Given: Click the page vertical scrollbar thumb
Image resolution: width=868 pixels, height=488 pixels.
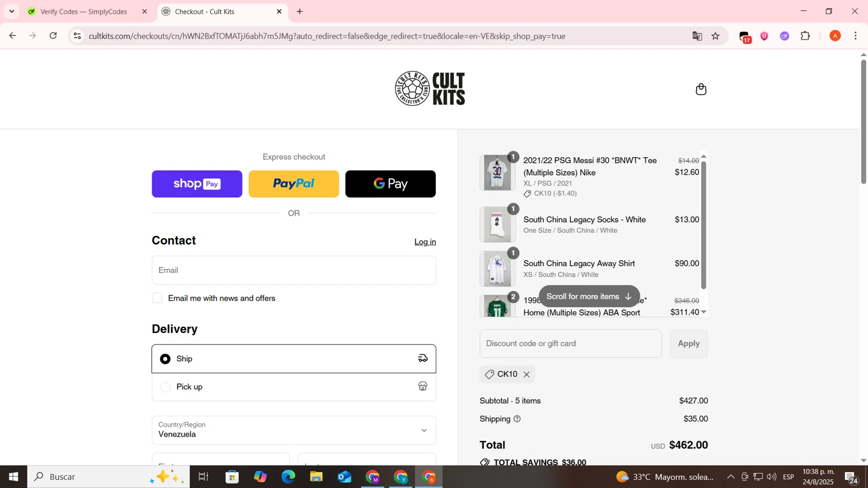Looking at the screenshot, I should point(863,121).
